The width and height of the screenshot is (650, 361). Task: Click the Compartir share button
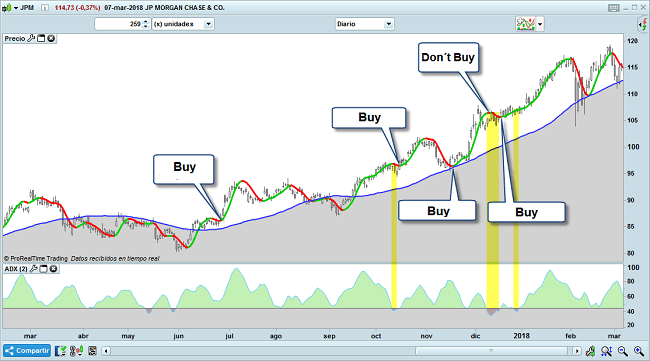27,351
